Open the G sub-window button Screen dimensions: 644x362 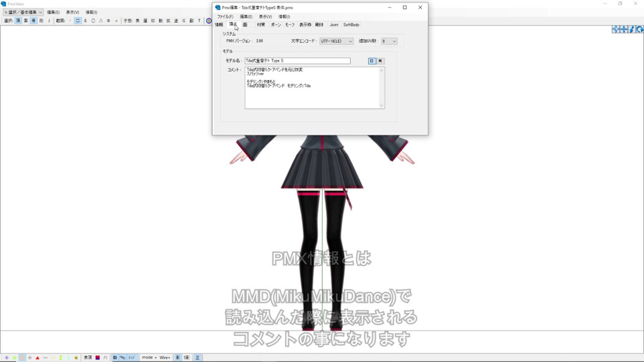coord(184,21)
